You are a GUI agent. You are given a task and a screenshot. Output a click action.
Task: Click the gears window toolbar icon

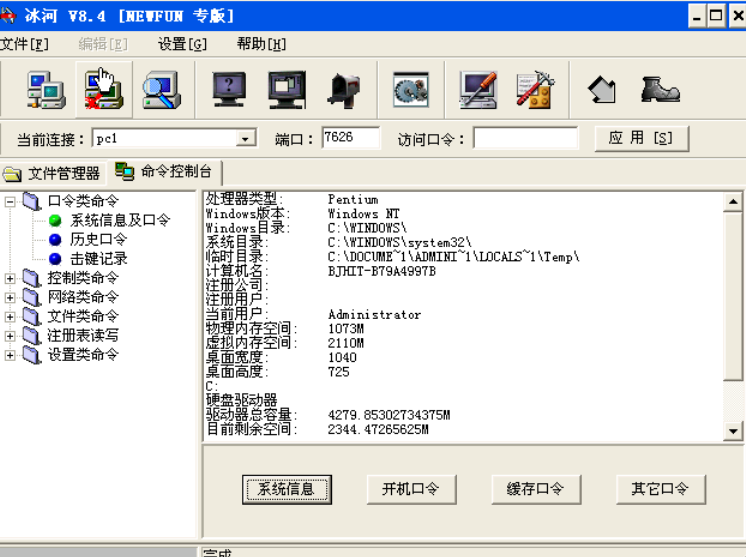pos(411,90)
